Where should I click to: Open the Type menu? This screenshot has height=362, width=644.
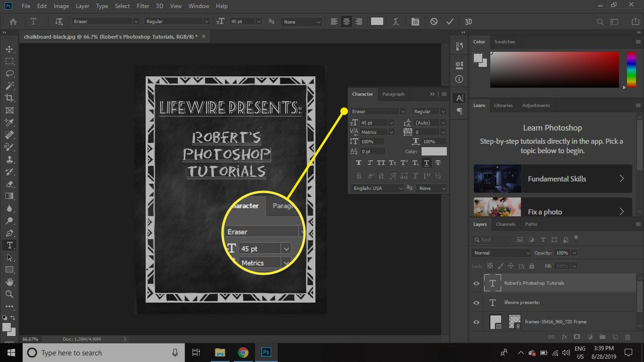click(102, 6)
